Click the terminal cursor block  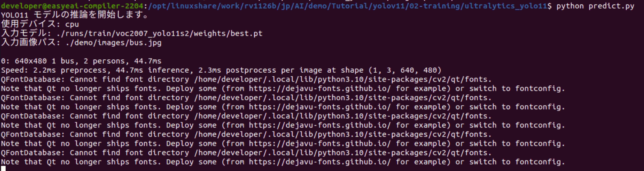(3, 169)
